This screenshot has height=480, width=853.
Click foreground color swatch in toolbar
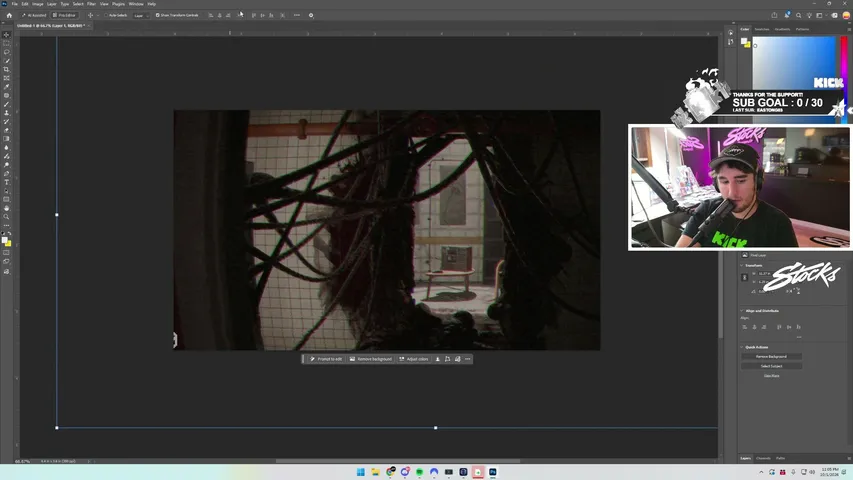4,240
